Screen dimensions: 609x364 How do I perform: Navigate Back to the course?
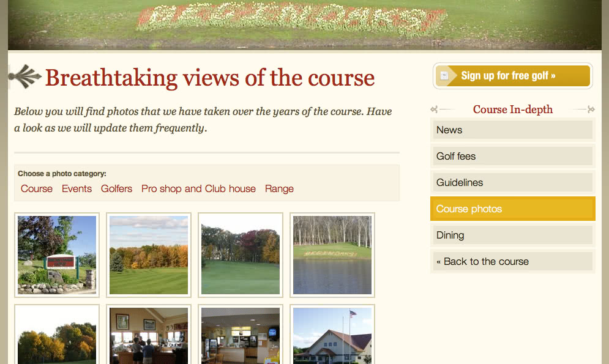513,261
